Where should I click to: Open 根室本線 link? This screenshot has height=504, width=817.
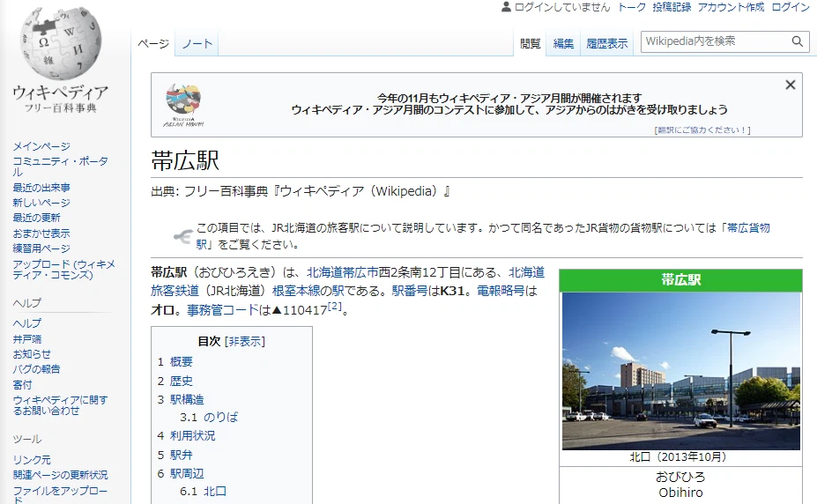[295, 291]
